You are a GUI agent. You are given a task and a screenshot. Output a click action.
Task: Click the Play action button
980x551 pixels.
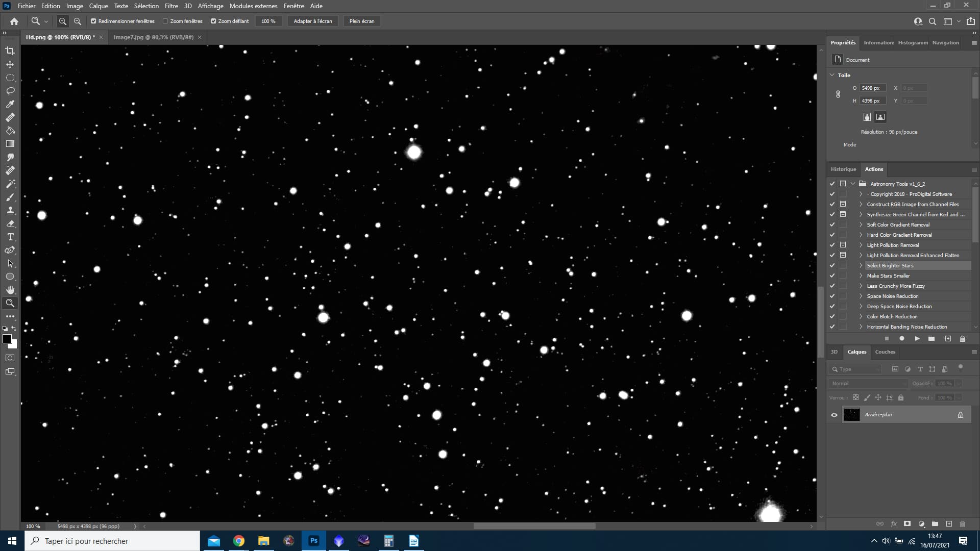click(x=917, y=339)
